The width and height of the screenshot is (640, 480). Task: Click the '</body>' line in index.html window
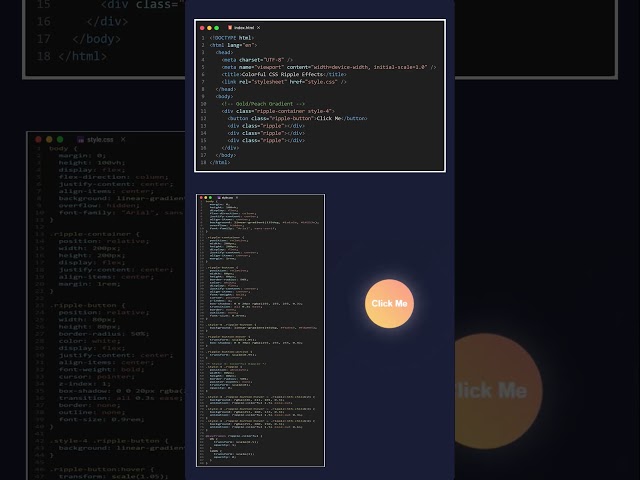point(226,155)
